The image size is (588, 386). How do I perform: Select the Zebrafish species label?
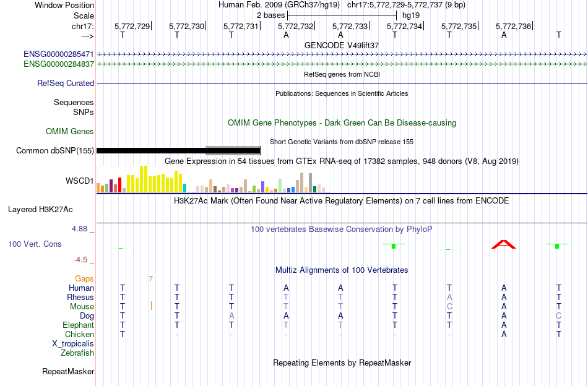[x=77, y=353]
